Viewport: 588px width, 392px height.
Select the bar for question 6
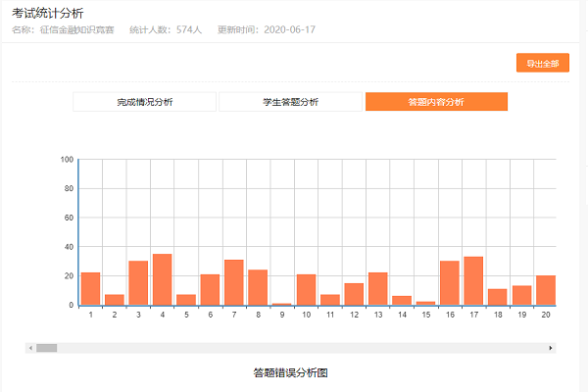(x=210, y=290)
